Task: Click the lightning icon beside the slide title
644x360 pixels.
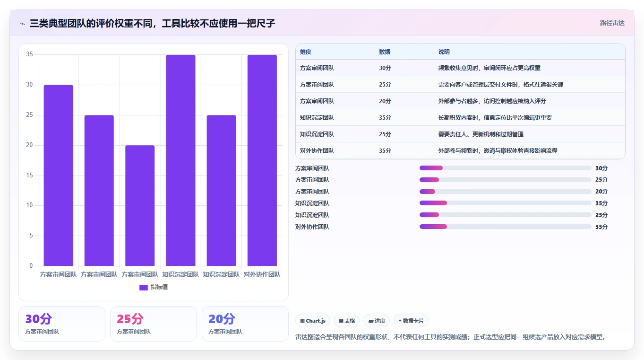Action: click(x=22, y=23)
